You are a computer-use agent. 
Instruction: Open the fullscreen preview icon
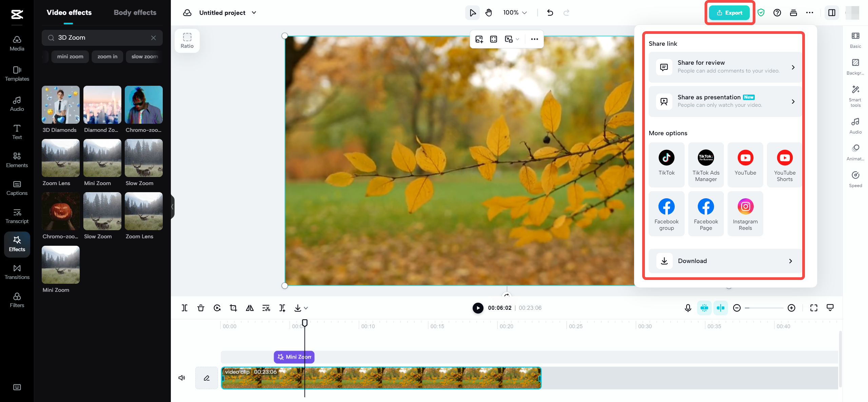(x=814, y=308)
